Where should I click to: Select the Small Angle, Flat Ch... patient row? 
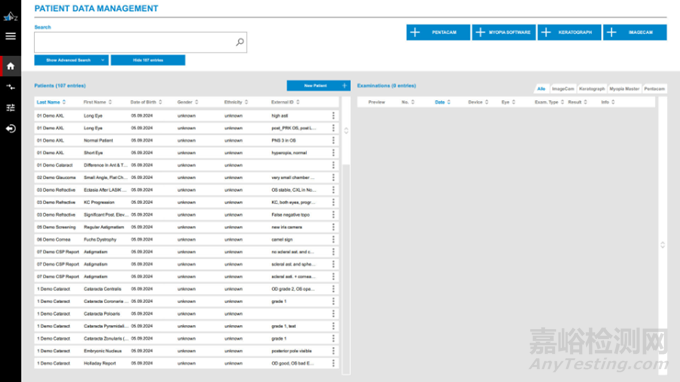pos(186,177)
